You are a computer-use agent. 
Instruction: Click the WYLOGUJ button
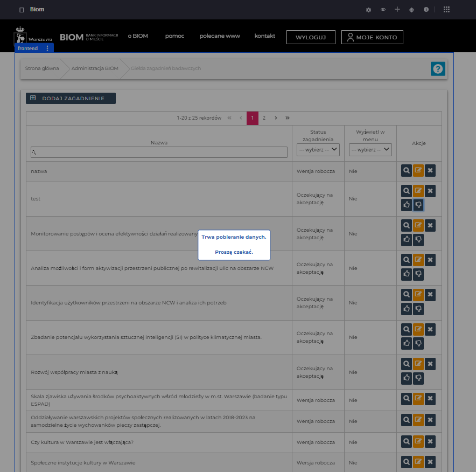tap(311, 37)
